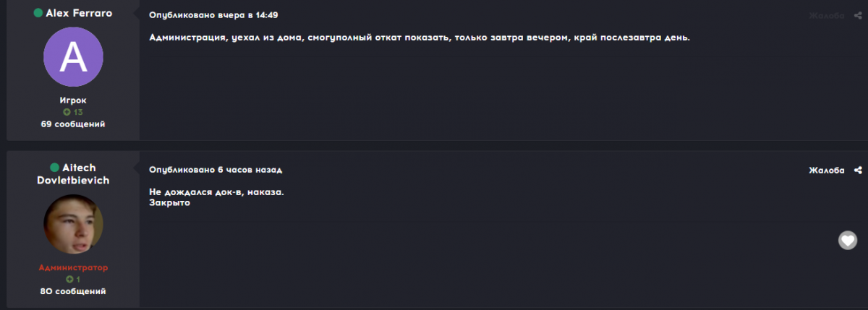Viewport: 868px width, 310px height.
Task: Click Alex Ferraro's purple letter avatar
Action: (73, 57)
